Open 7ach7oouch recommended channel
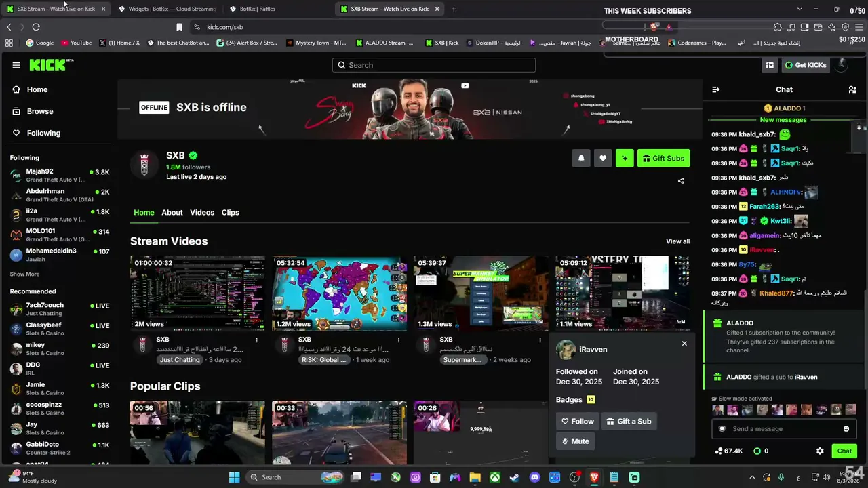This screenshot has height=488, width=868. point(59,309)
